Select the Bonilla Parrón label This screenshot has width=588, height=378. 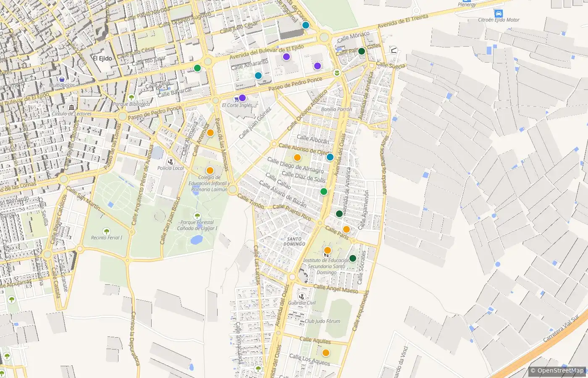coord(336,109)
